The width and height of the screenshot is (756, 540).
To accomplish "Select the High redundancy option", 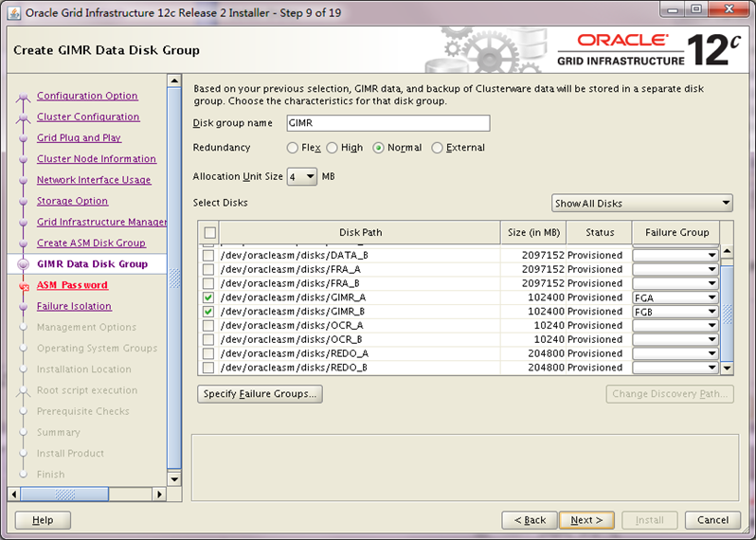I will 333,148.
